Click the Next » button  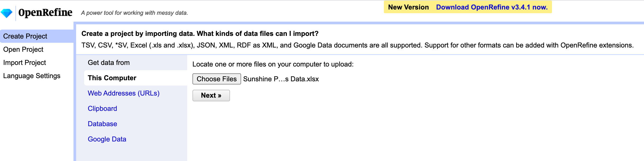coord(211,95)
